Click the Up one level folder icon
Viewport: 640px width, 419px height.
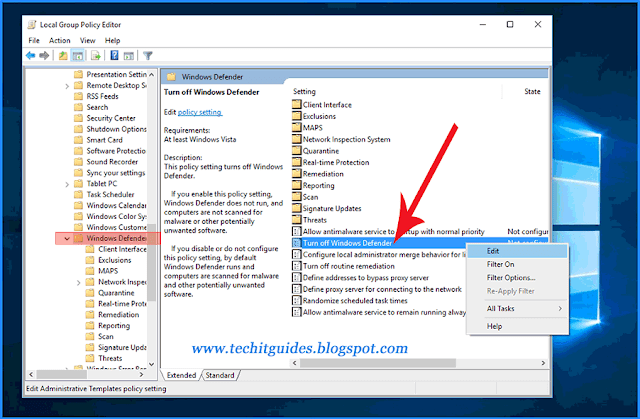coord(63,55)
